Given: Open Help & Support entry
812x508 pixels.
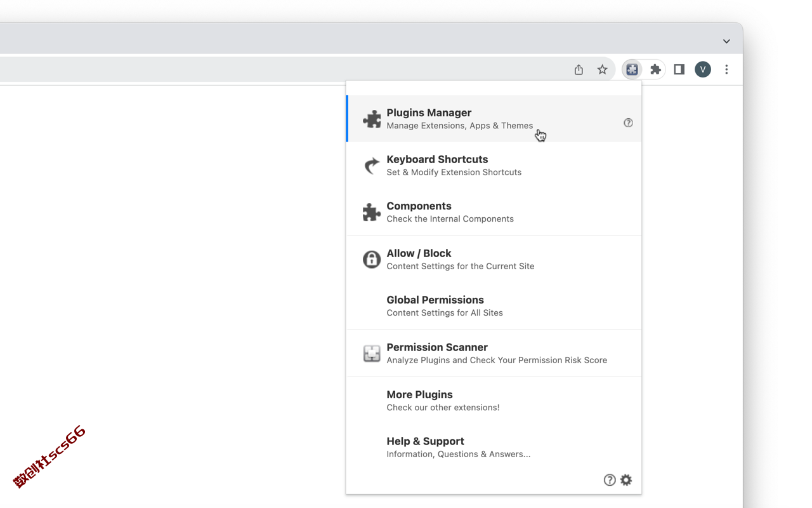Looking at the screenshot, I should [x=494, y=447].
